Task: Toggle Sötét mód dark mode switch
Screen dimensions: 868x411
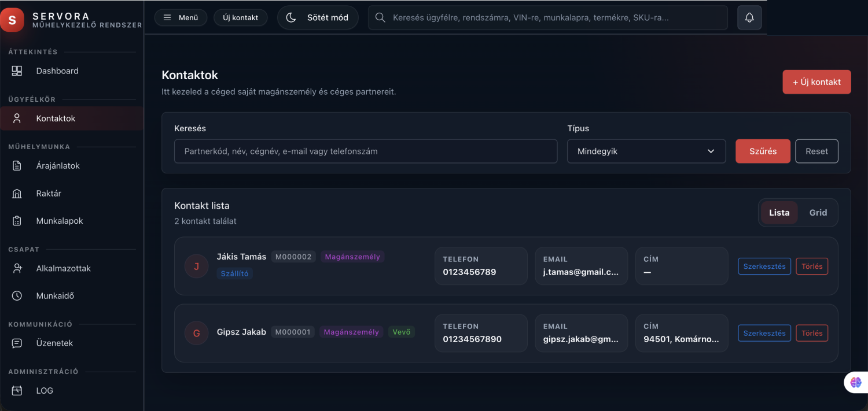Action: pos(318,17)
